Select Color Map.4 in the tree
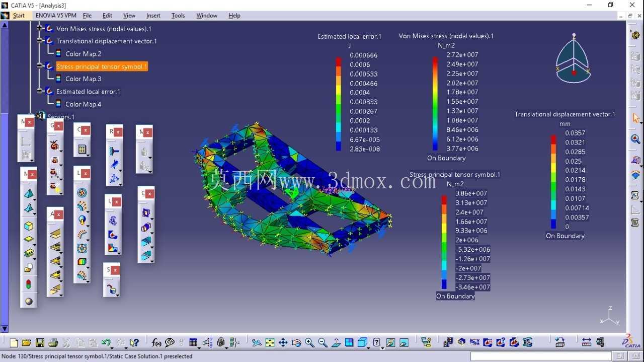The height and width of the screenshot is (362, 644). pyautogui.click(x=83, y=104)
